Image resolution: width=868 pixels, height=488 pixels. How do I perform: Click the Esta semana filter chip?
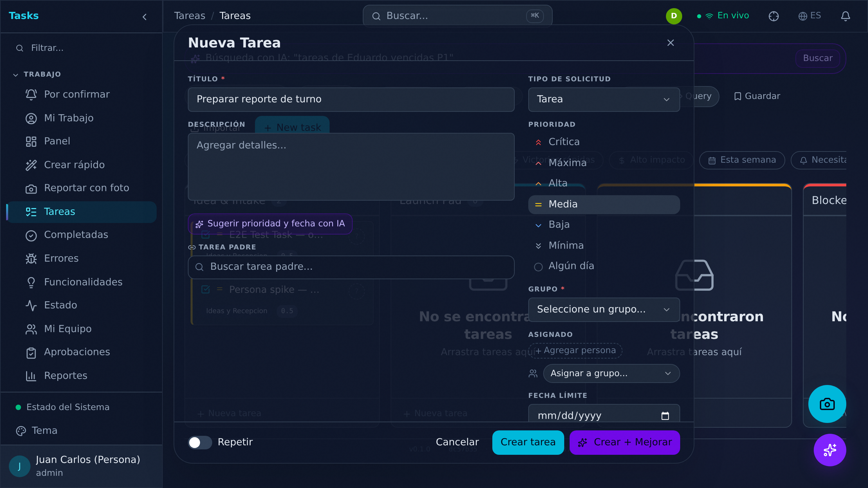[x=742, y=160]
